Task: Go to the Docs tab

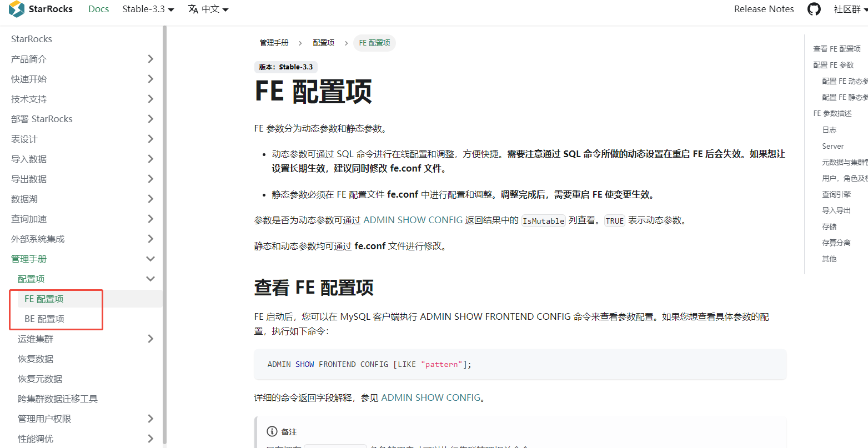Action: (x=99, y=9)
